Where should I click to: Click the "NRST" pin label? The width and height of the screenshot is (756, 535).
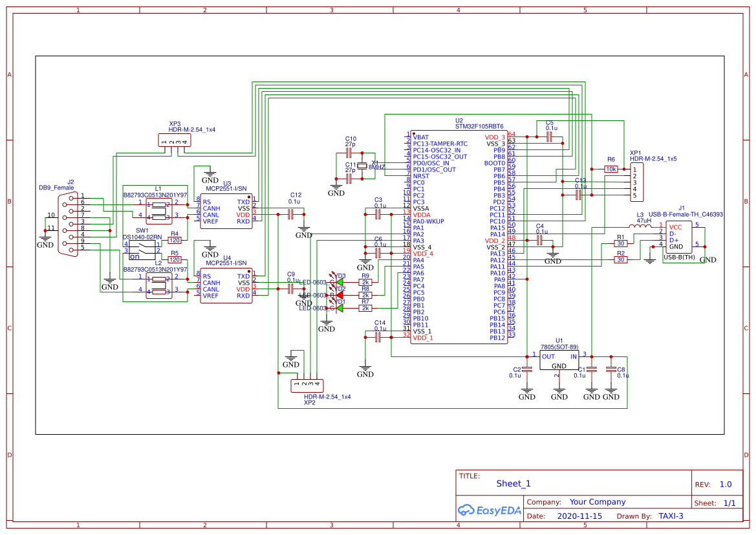421,176
